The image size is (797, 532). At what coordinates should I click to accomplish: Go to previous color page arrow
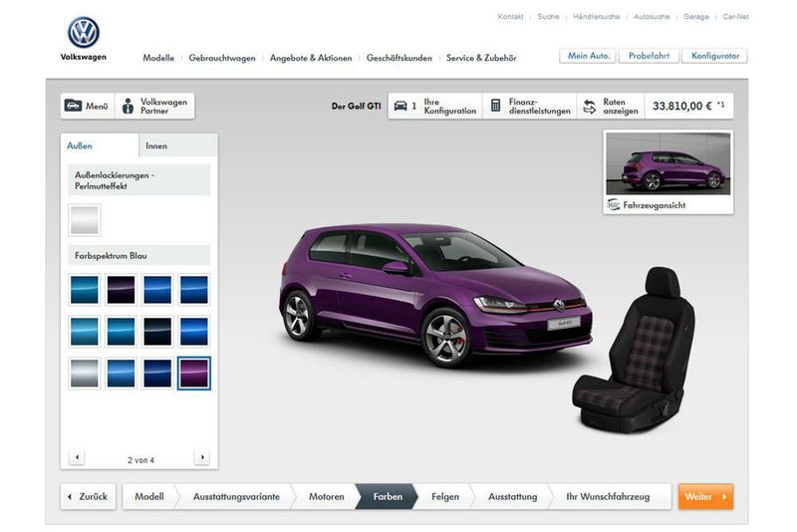point(77,457)
